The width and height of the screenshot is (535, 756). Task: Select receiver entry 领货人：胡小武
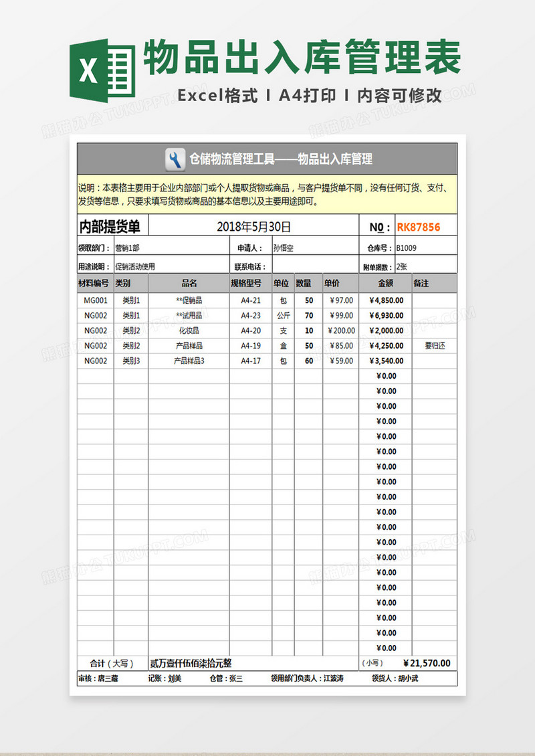pyautogui.click(x=395, y=678)
